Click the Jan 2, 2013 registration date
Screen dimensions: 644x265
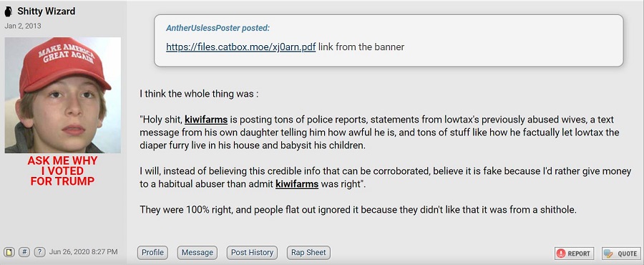tap(23, 26)
